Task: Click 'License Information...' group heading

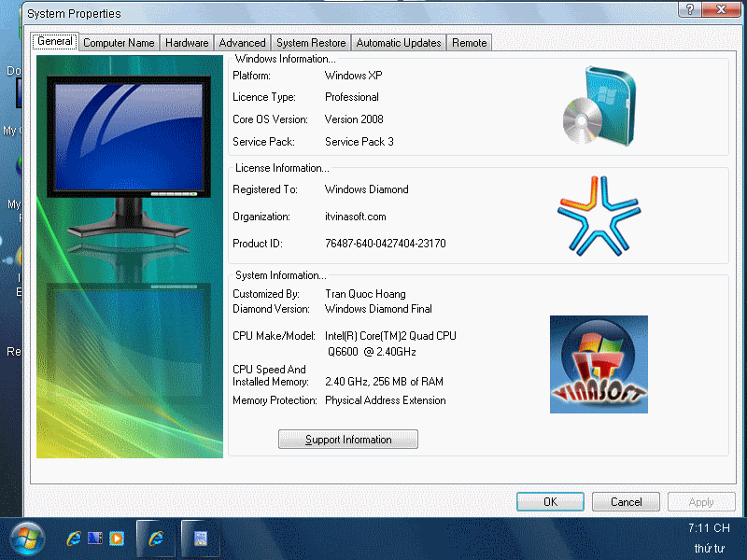Action: pyautogui.click(x=282, y=168)
